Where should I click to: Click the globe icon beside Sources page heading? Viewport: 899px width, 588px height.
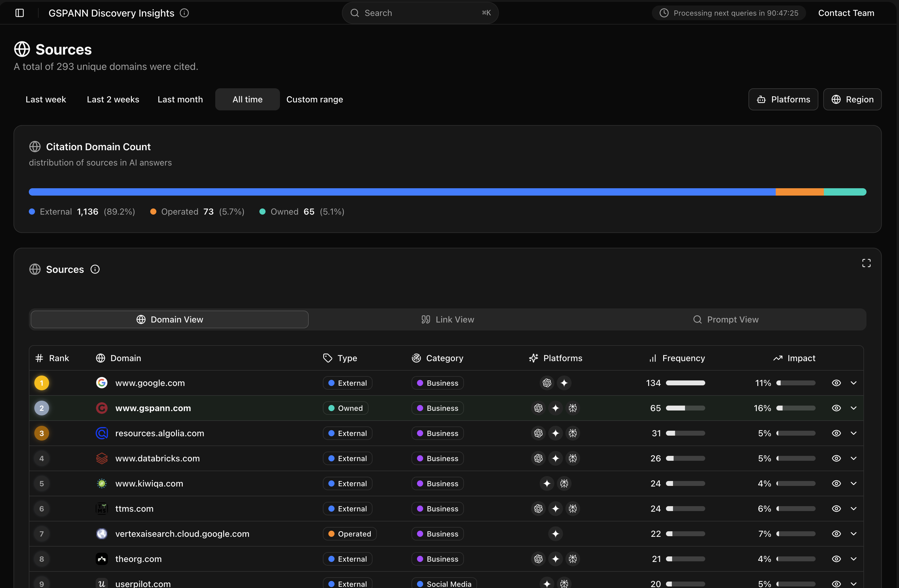pos(22,49)
